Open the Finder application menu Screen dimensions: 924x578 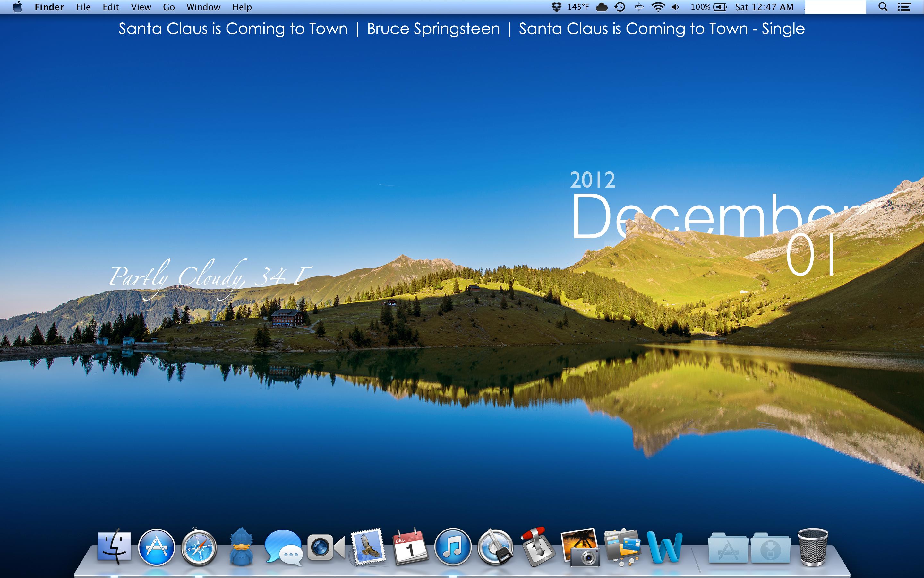(49, 7)
